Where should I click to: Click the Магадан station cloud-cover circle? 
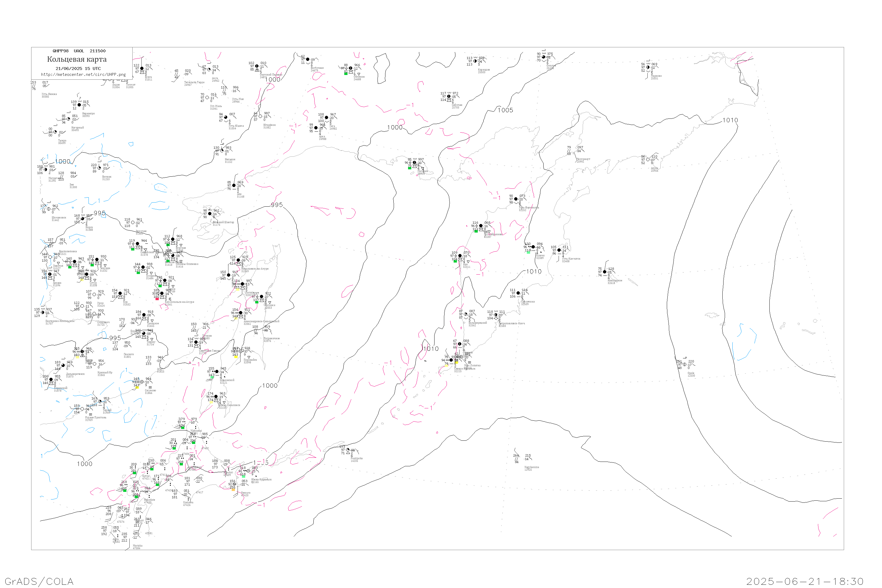[x=414, y=163]
